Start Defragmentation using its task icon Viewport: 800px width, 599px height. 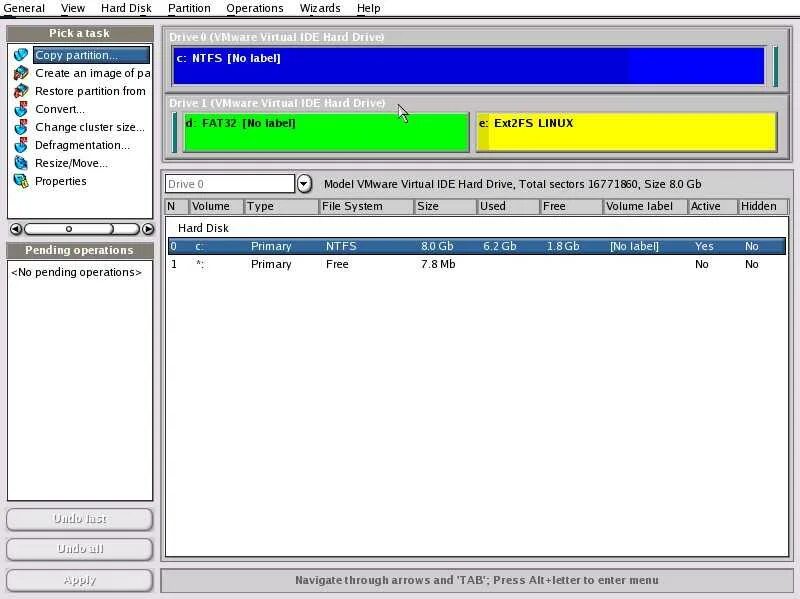click(x=21, y=145)
